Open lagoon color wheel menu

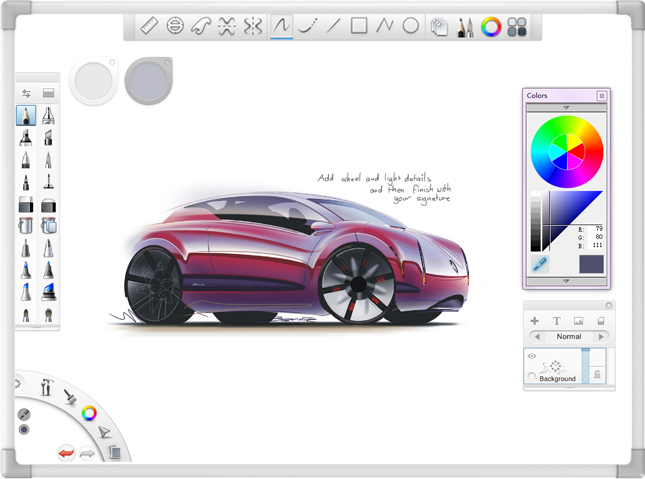tap(89, 413)
